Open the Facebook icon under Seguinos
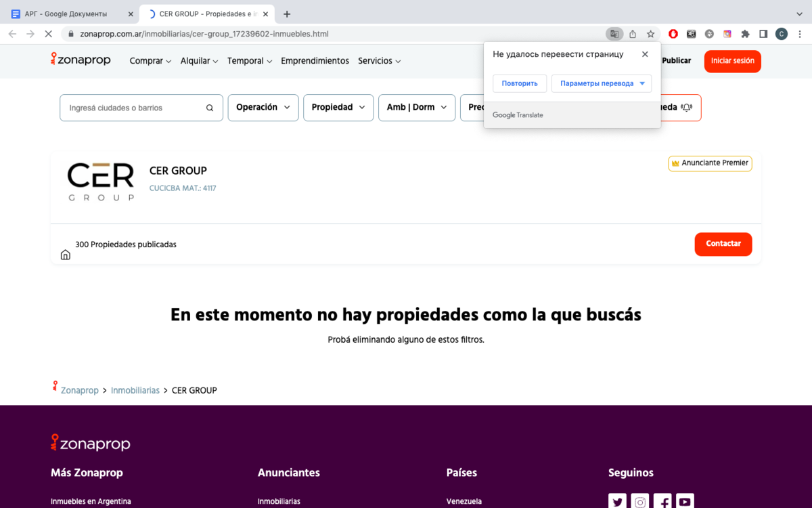Viewport: 812px width, 508px height. pyautogui.click(x=662, y=502)
